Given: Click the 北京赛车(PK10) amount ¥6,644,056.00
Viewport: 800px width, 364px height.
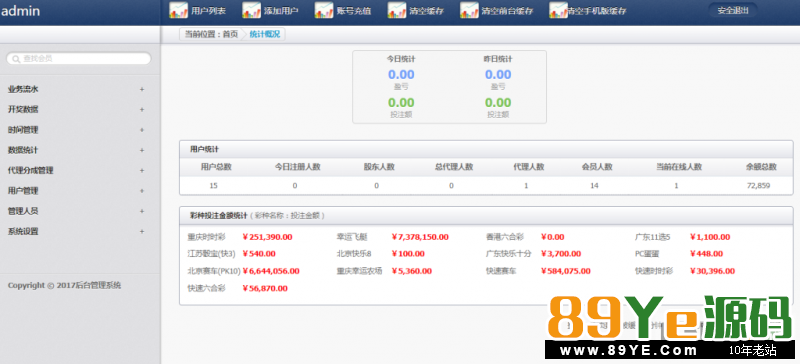Looking at the screenshot, I should 271,271.
